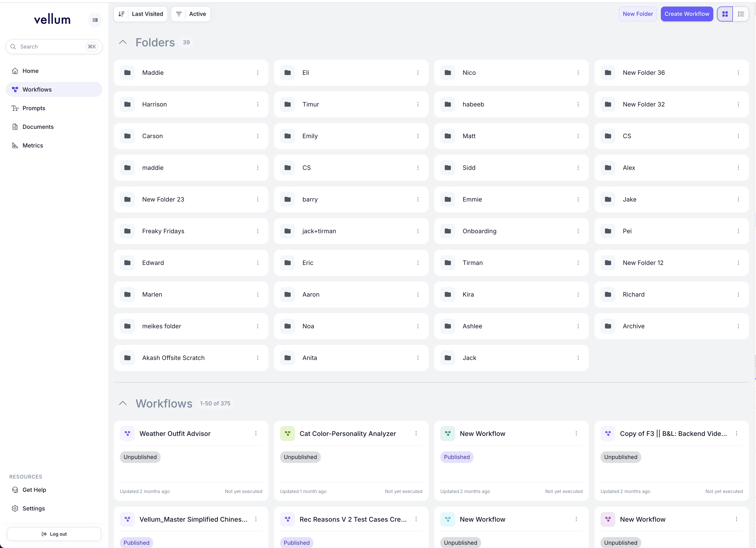Click Cat Color-Personality Analyzer green icon
This screenshot has height=548, width=756.
pyautogui.click(x=287, y=433)
